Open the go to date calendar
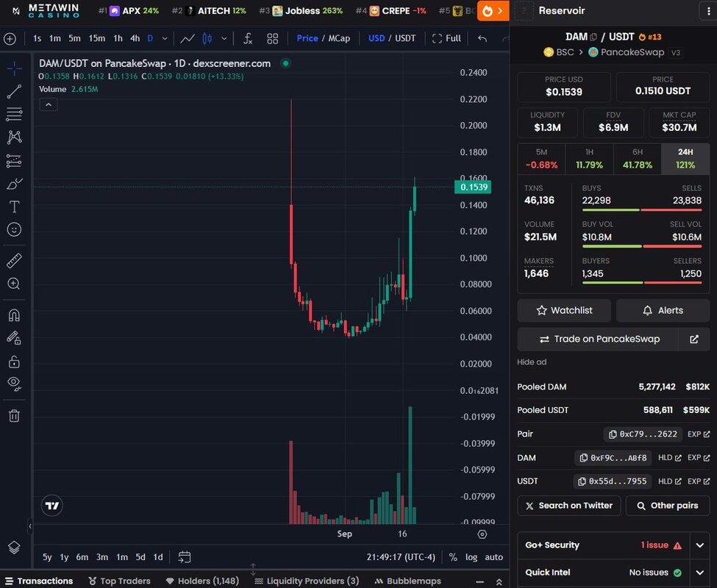The image size is (717, 588). point(185,557)
